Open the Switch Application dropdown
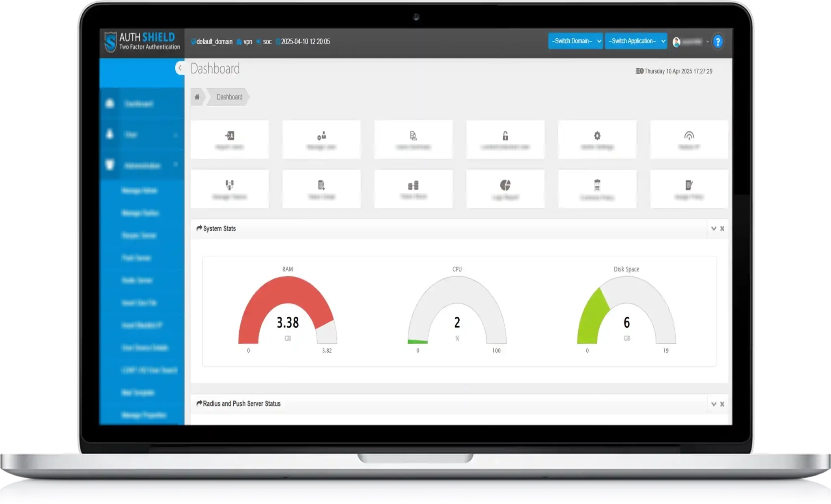The image size is (831, 504). (x=636, y=41)
